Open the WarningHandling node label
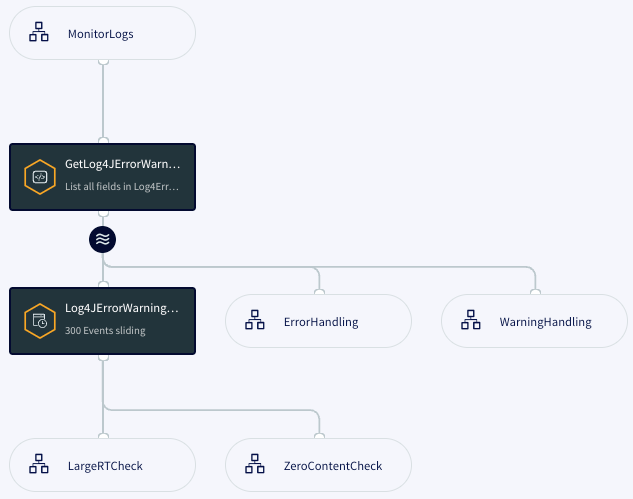The height and width of the screenshot is (499, 633). pyautogui.click(x=545, y=322)
